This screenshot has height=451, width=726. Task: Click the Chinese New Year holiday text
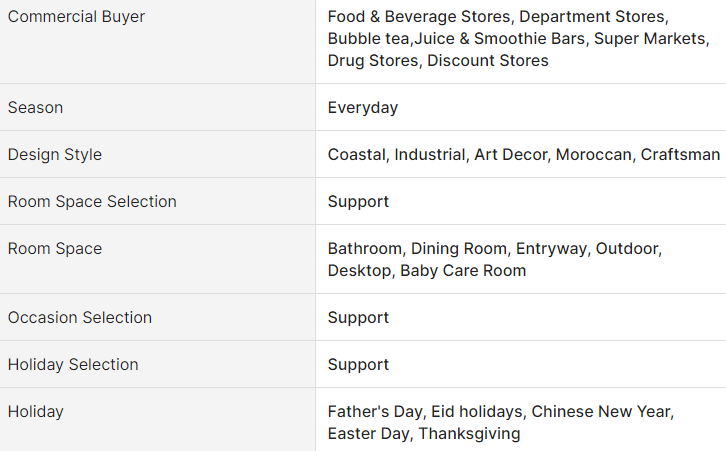602,411
